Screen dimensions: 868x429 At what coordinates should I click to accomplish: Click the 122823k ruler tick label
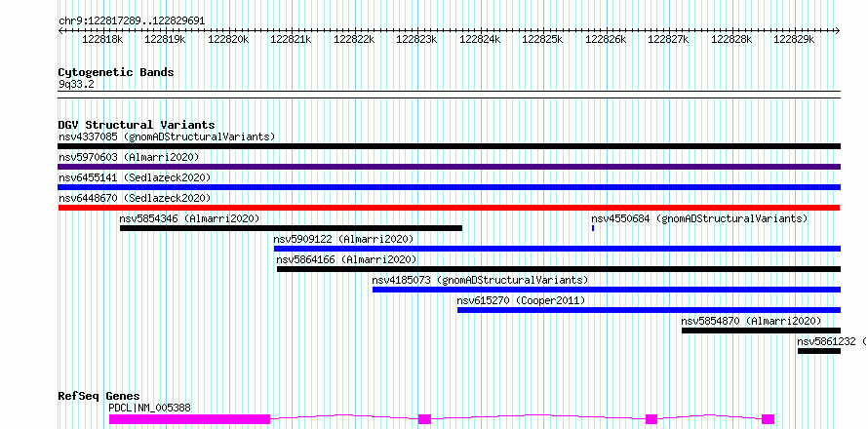[417, 40]
